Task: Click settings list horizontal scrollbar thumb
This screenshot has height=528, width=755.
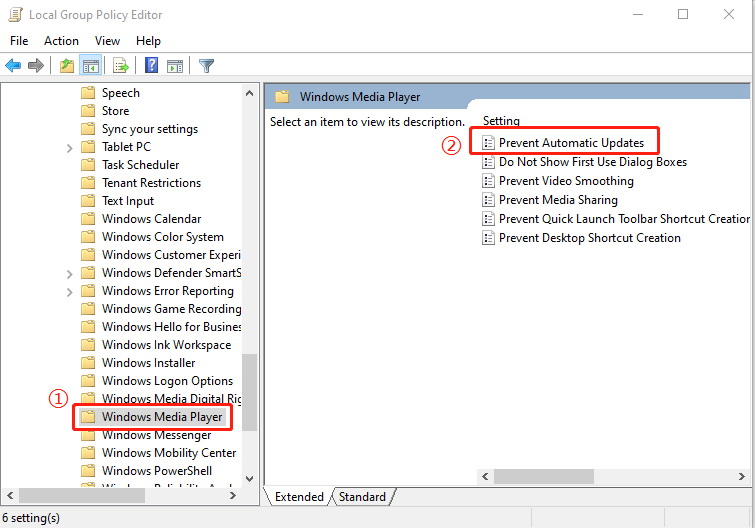Action: 544,476
